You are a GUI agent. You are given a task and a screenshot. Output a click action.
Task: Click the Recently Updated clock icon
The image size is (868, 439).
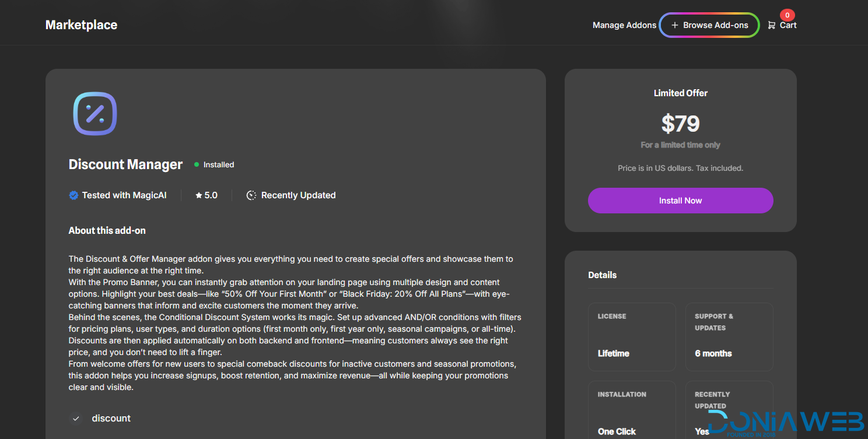(251, 195)
